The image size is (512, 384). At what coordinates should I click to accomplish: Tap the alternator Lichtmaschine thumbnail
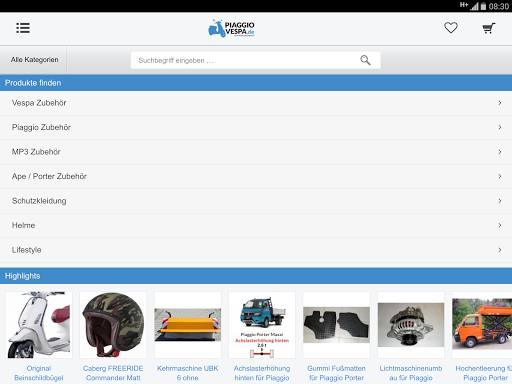[x=411, y=325]
